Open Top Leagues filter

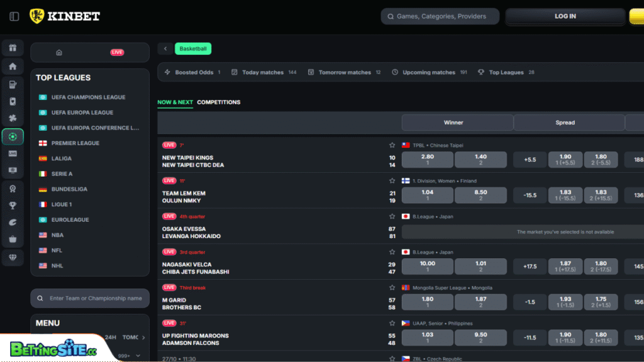[x=506, y=72]
